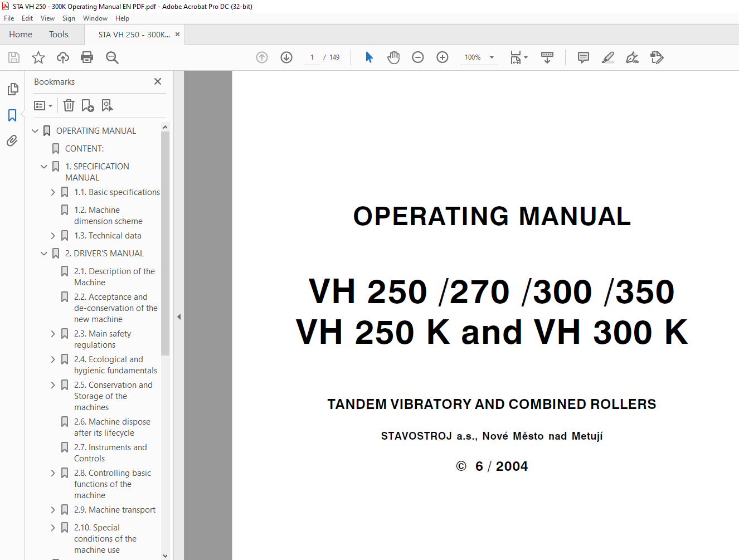Switch to the Tools tab
Screen dimensions: 739x560
(59, 35)
